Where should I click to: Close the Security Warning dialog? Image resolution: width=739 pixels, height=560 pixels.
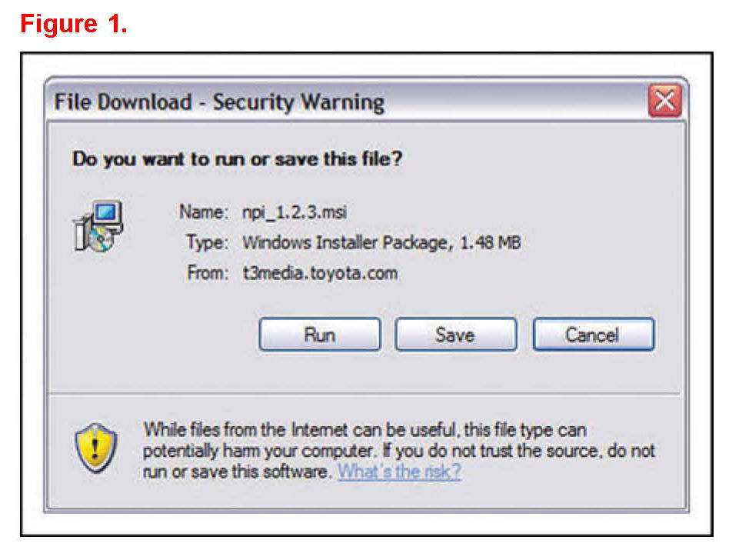tap(664, 102)
